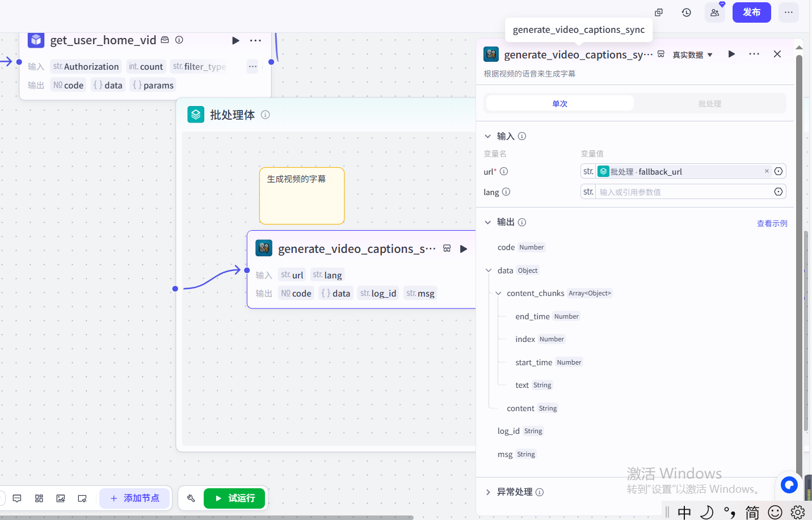The height and width of the screenshot is (520, 812).
Task: Click the 发布 publish button
Action: (x=751, y=12)
